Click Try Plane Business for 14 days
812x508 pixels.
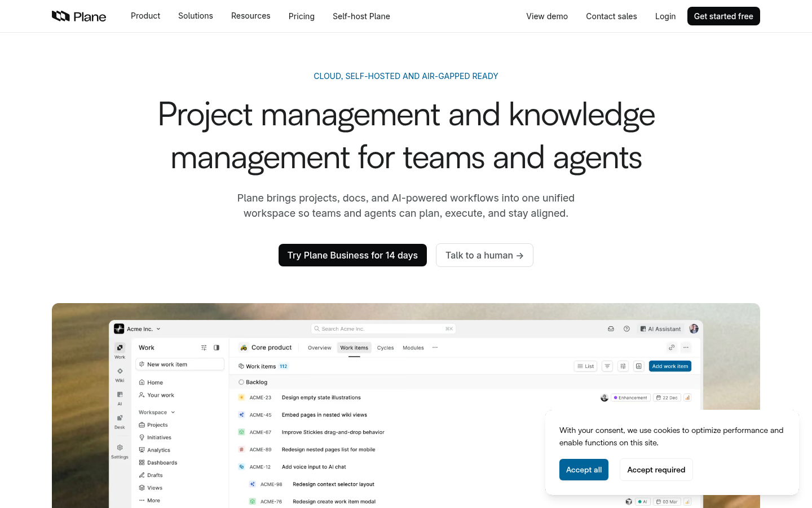pos(352,255)
